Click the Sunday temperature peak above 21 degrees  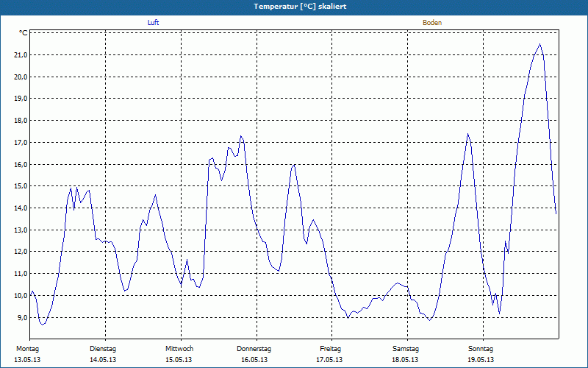point(539,44)
